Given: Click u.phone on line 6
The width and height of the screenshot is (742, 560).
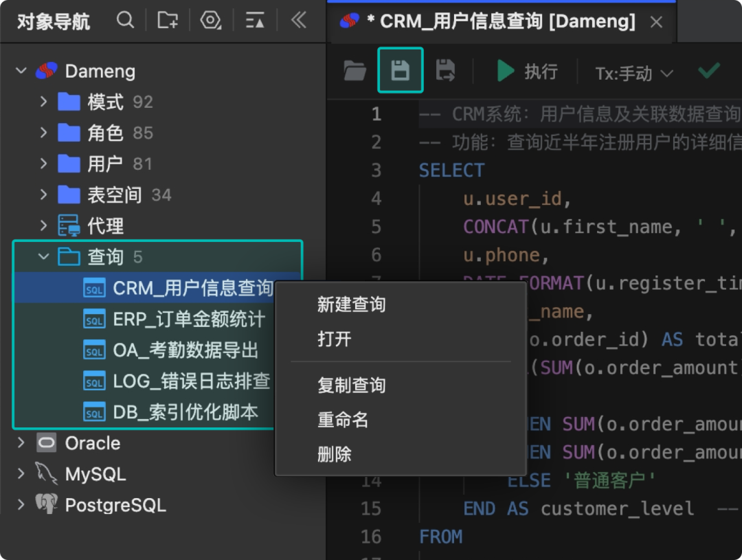Looking at the screenshot, I should coord(502,255).
